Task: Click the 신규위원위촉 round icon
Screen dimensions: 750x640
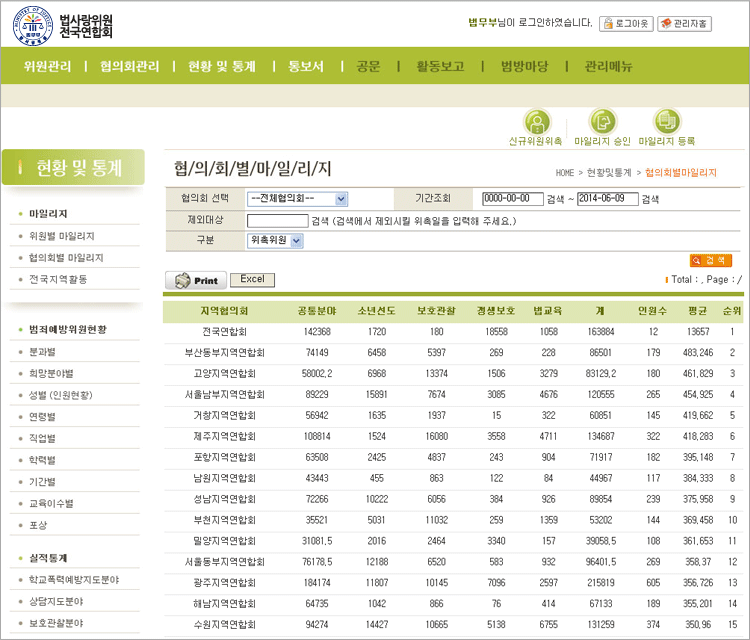Action: (x=537, y=122)
